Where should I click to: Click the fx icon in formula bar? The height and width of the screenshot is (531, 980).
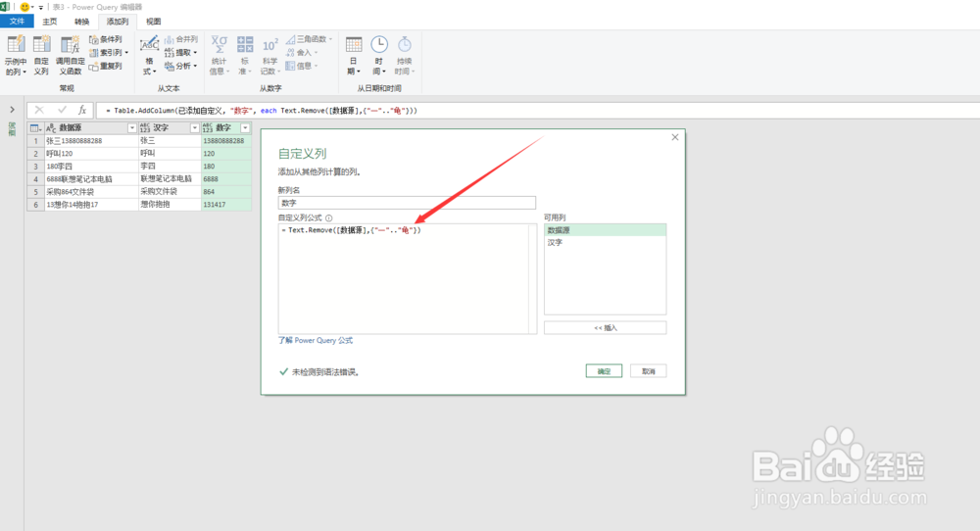tap(82, 110)
